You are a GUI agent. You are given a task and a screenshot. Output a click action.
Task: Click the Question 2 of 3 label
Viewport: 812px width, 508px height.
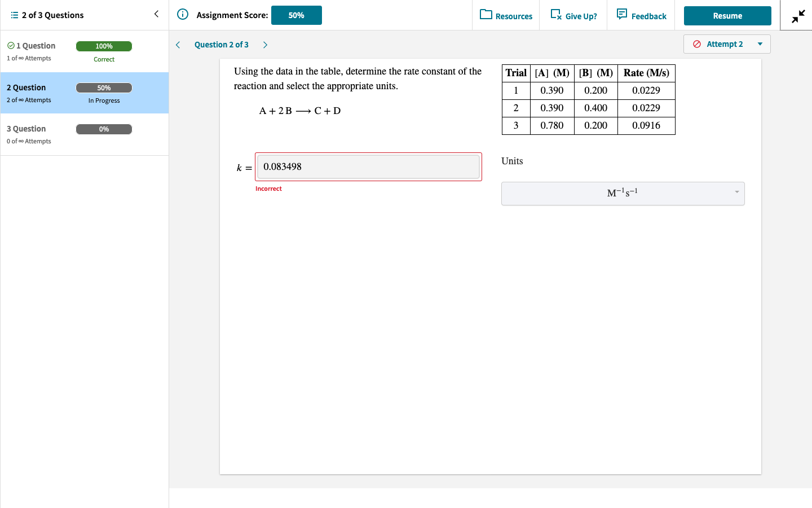pos(222,44)
